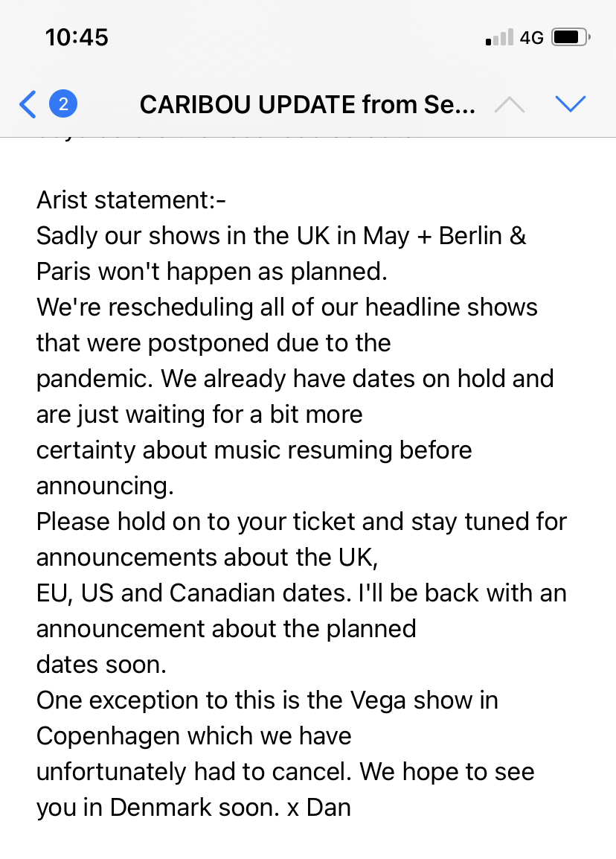This screenshot has width=616, height=859.
Task: Tap the unread count badge showing 2
Action: click(63, 104)
